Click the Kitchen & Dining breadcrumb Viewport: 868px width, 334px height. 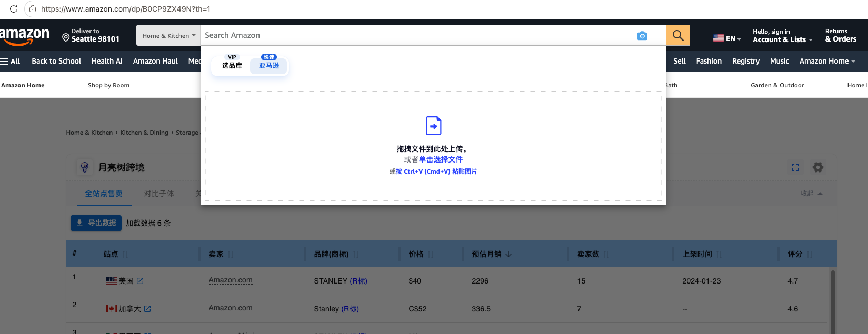click(x=144, y=133)
